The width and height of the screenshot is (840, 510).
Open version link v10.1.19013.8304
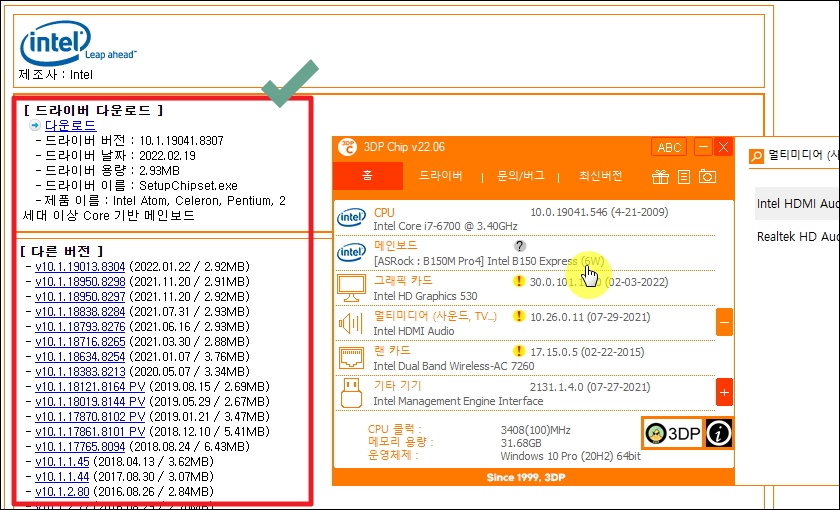[80, 267]
